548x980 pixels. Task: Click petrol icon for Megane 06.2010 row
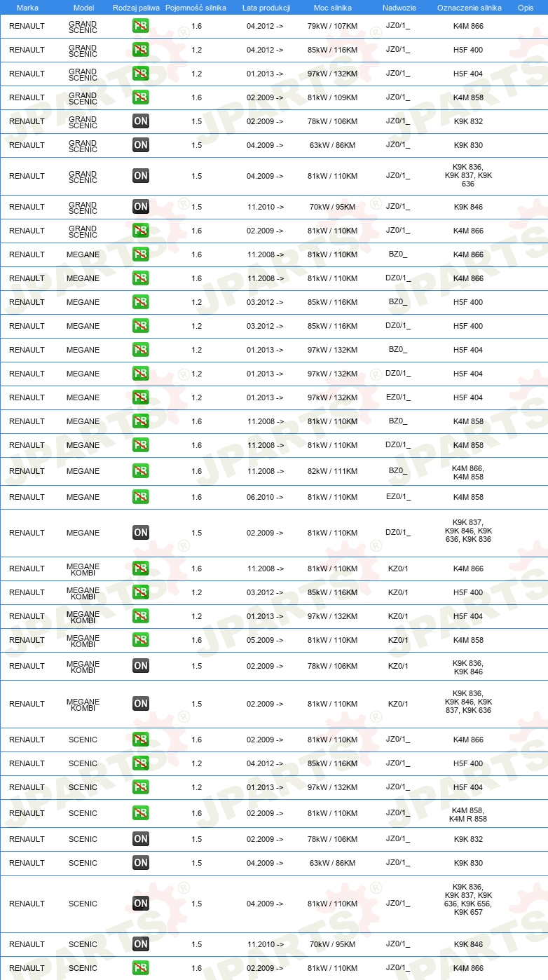tap(140, 497)
